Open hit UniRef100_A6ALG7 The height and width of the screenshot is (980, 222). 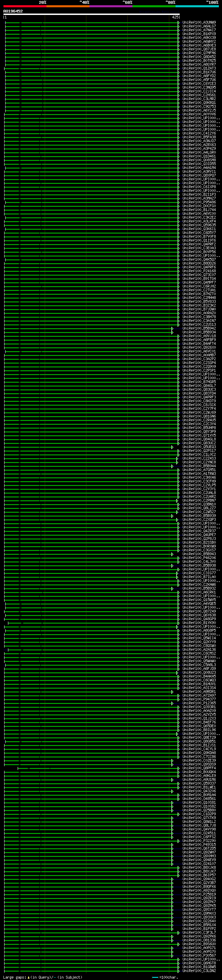(199, 26)
